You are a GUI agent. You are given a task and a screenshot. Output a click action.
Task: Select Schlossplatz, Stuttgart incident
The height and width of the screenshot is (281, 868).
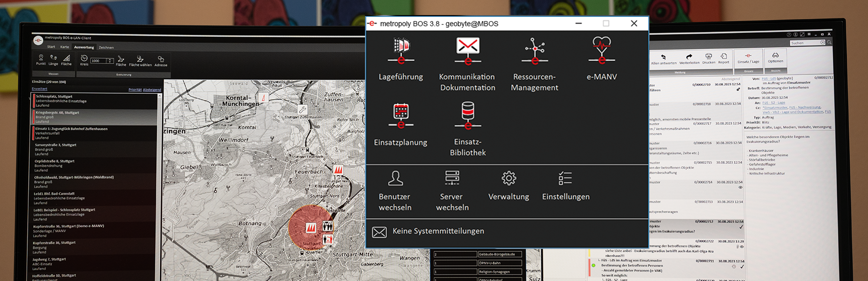tap(95, 101)
